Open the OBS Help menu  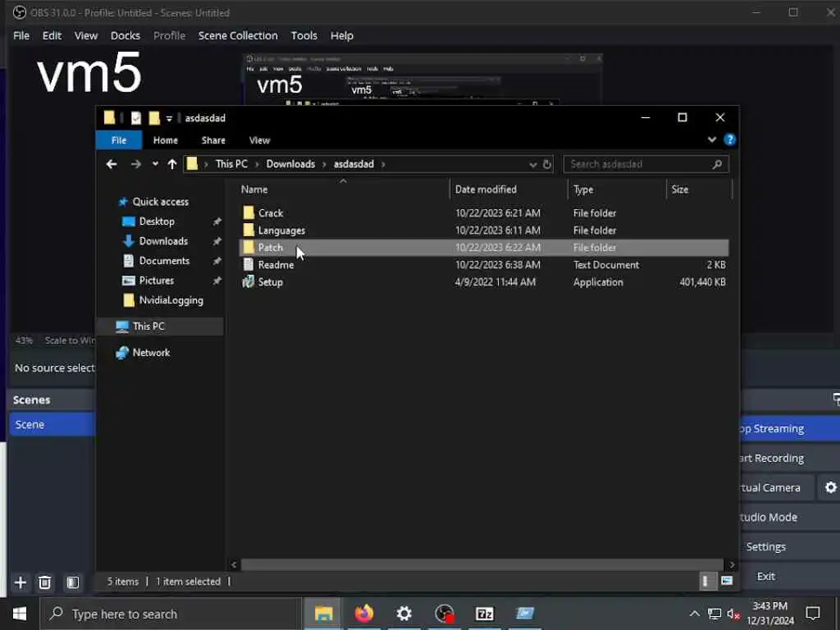click(341, 35)
